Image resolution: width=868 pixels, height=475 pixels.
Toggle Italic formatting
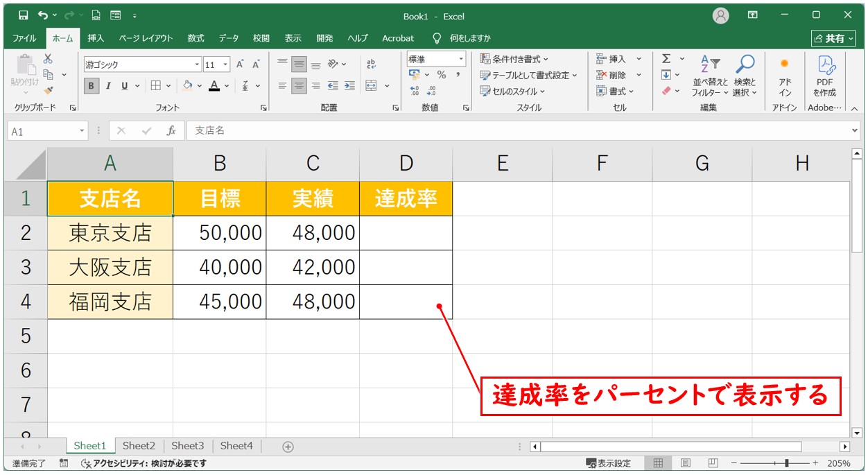tap(108, 86)
